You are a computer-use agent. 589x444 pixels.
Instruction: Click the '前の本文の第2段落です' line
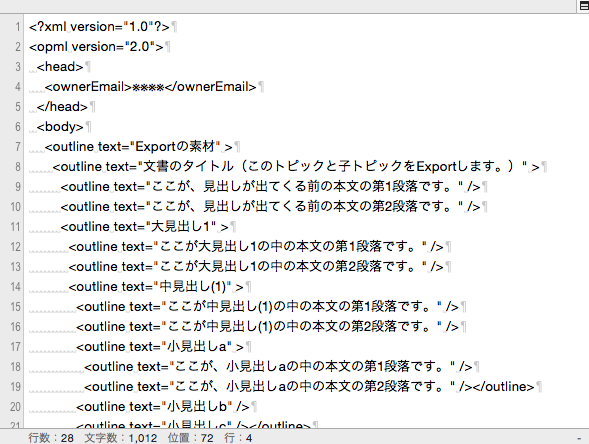pyautogui.click(x=270, y=206)
